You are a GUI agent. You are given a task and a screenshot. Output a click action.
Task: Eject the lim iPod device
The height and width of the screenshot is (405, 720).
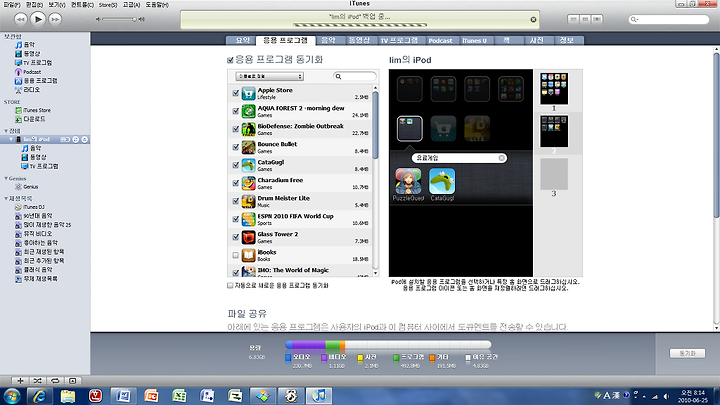pyautogui.click(x=84, y=139)
